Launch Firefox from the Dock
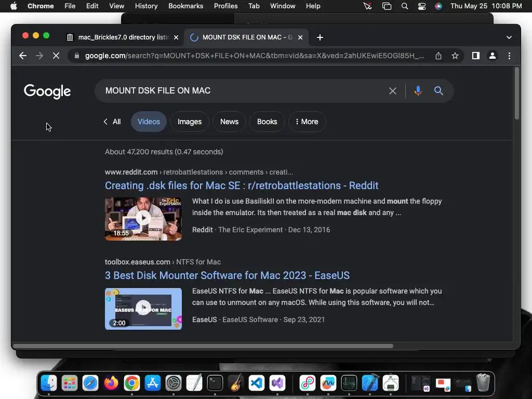This screenshot has width=532, height=399. [111, 383]
